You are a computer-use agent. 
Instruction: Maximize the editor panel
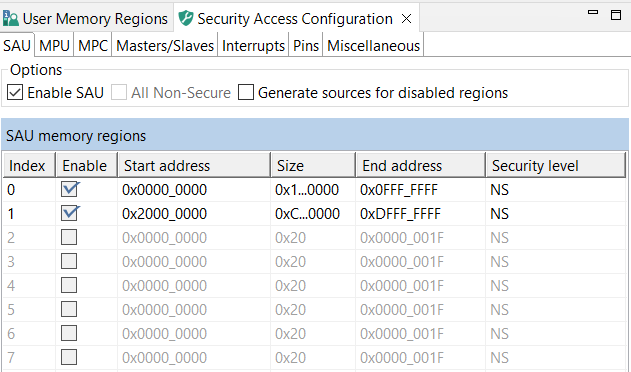pyautogui.click(x=616, y=15)
